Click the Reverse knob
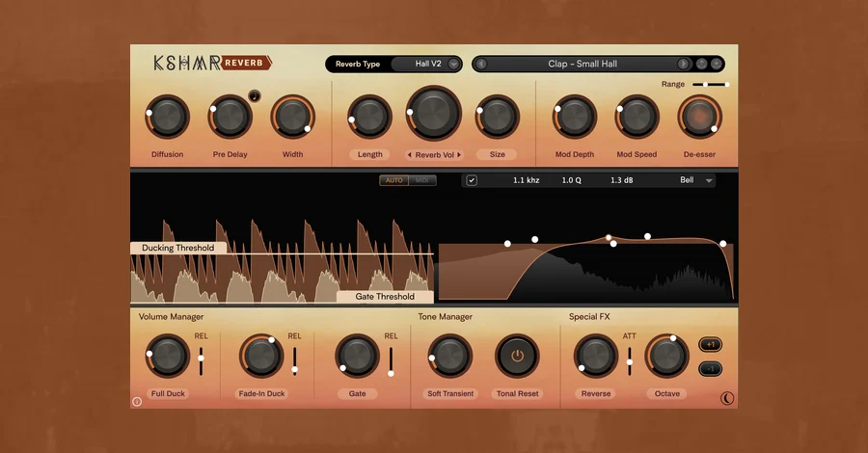 click(596, 357)
